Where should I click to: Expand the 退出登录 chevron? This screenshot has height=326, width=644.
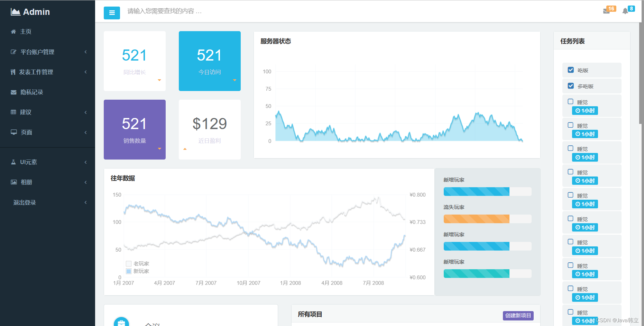coord(86,202)
